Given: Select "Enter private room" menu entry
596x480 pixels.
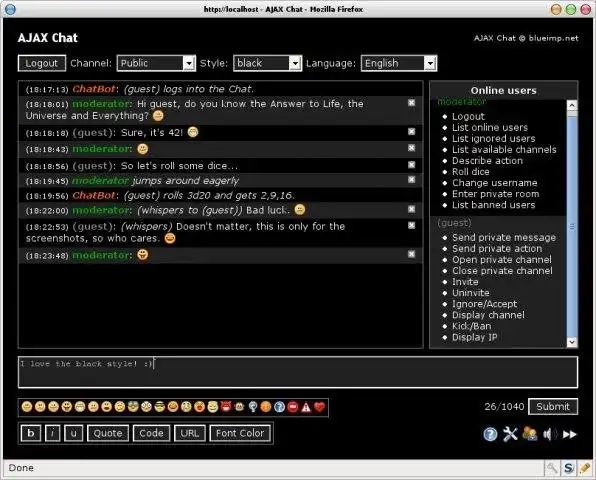Looking at the screenshot, I should (496, 193).
